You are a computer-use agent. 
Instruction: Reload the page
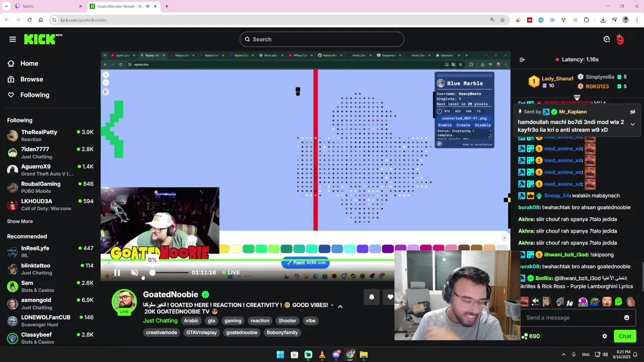[29, 20]
